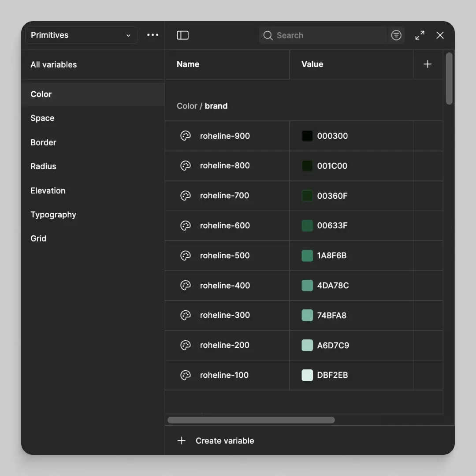Click the roheline-600 color swatch
Viewport: 476px width, 476px height.
pyautogui.click(x=307, y=226)
